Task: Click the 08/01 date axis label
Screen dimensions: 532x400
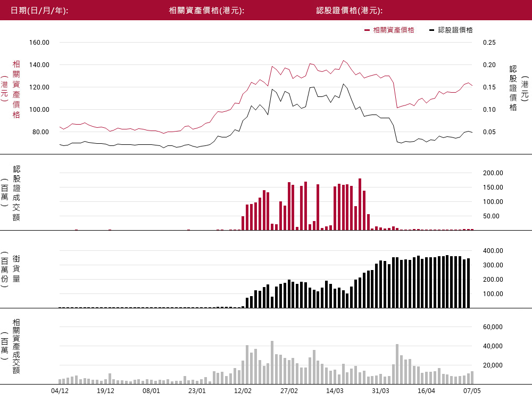Action: (151, 391)
